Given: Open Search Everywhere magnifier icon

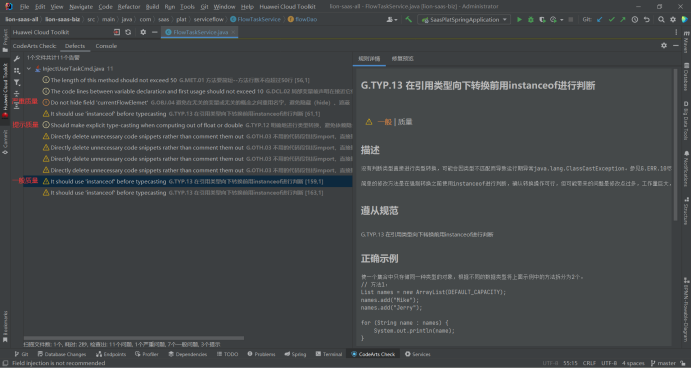Looking at the screenshot, I should tap(661, 19).
